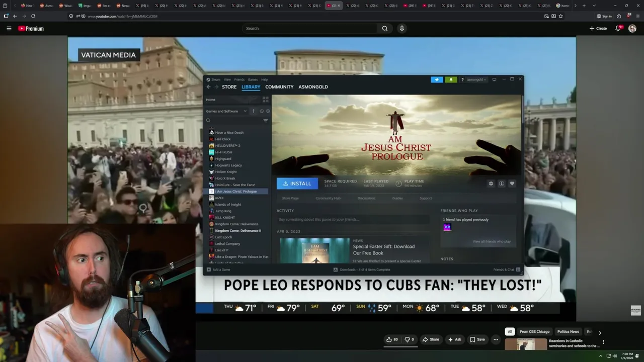Open Steam Big Picture mode icon

coord(494,79)
